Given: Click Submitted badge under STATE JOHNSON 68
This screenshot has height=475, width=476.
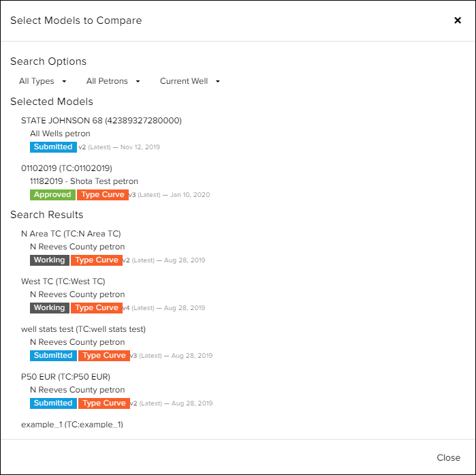Looking at the screenshot, I should (x=53, y=147).
